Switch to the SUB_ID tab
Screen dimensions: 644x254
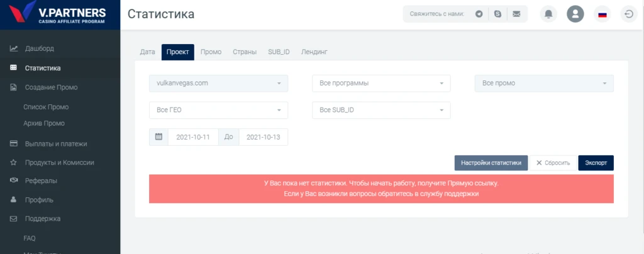click(x=279, y=52)
